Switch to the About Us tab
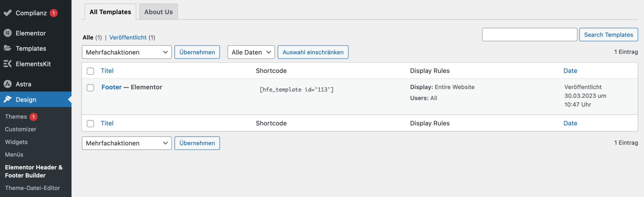644x197 pixels. click(x=158, y=12)
